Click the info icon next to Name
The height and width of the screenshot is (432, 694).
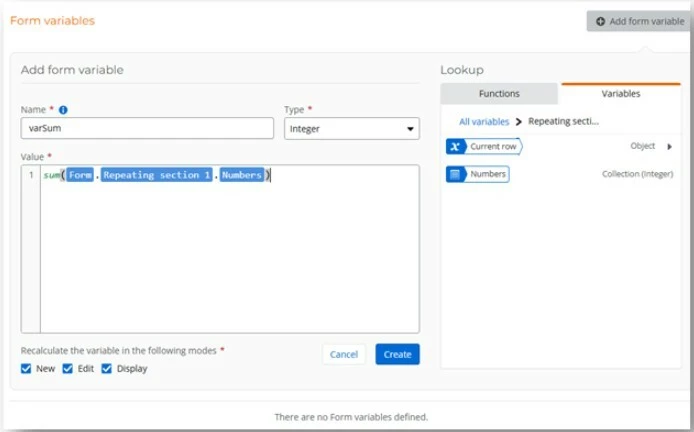pos(63,110)
